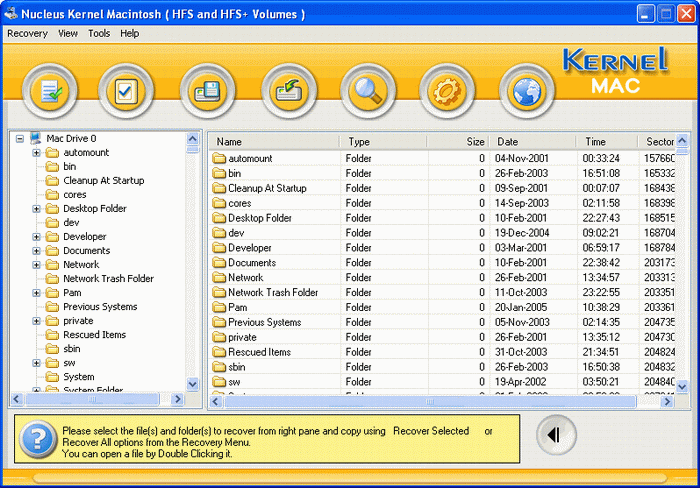Click date 19-Apr-2002 in sw row
The width and height of the screenshot is (700, 488).
(x=521, y=382)
